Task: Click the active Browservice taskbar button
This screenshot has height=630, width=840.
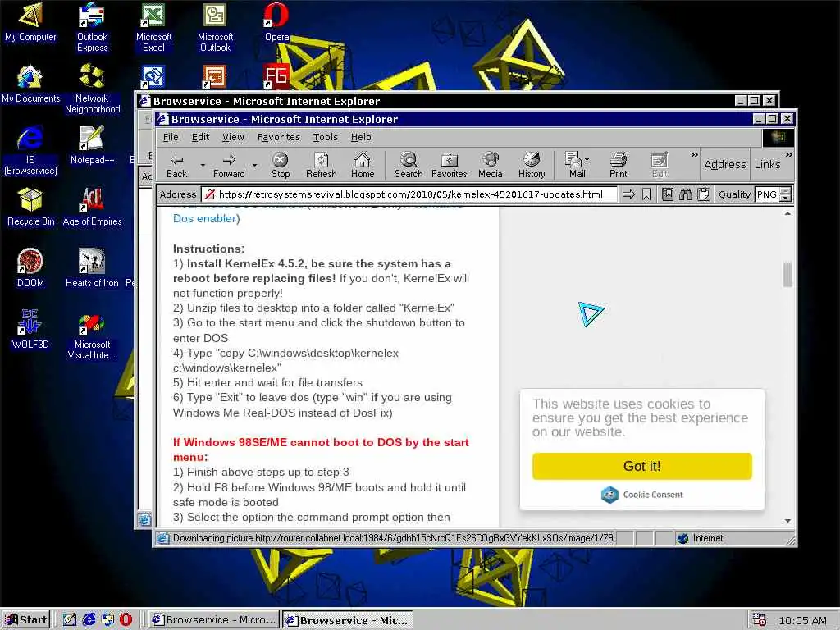Action: coord(347,620)
